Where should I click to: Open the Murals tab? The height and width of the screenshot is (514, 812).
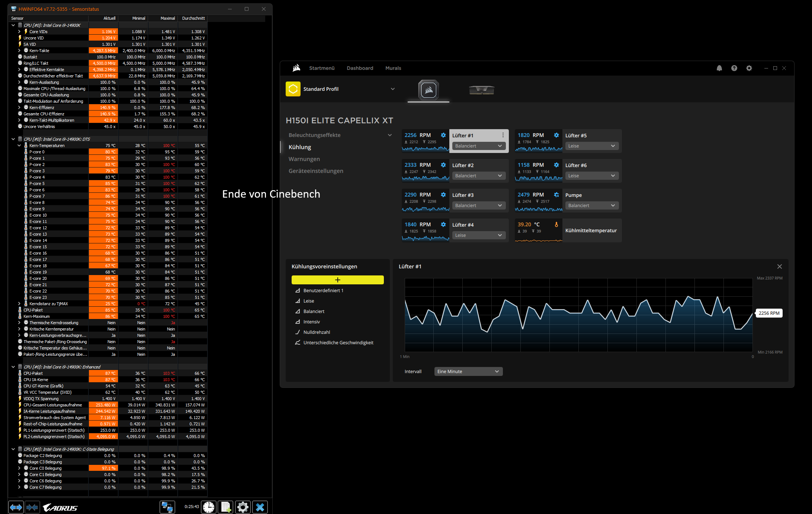point(393,68)
